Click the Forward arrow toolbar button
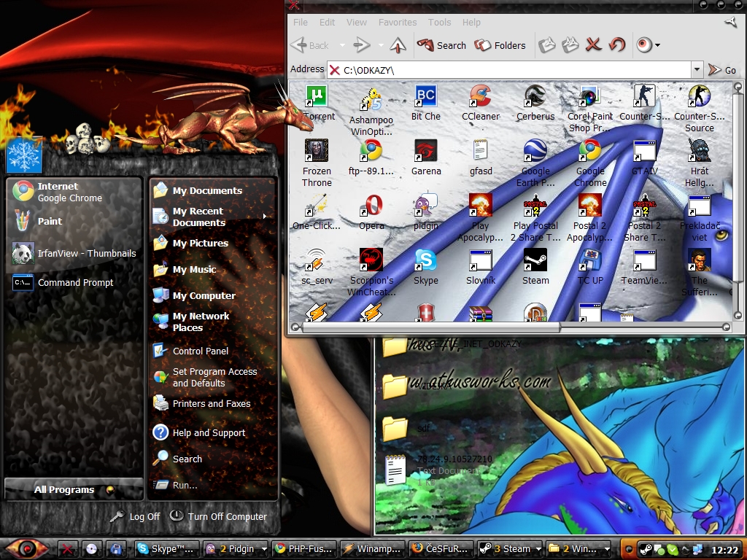Viewport: 747px width, 560px height. point(362,45)
